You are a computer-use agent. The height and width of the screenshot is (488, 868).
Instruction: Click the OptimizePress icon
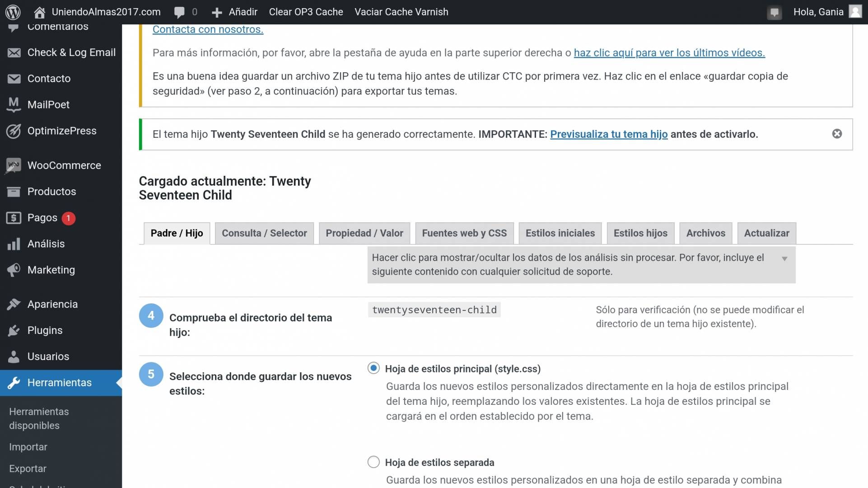pos(14,131)
